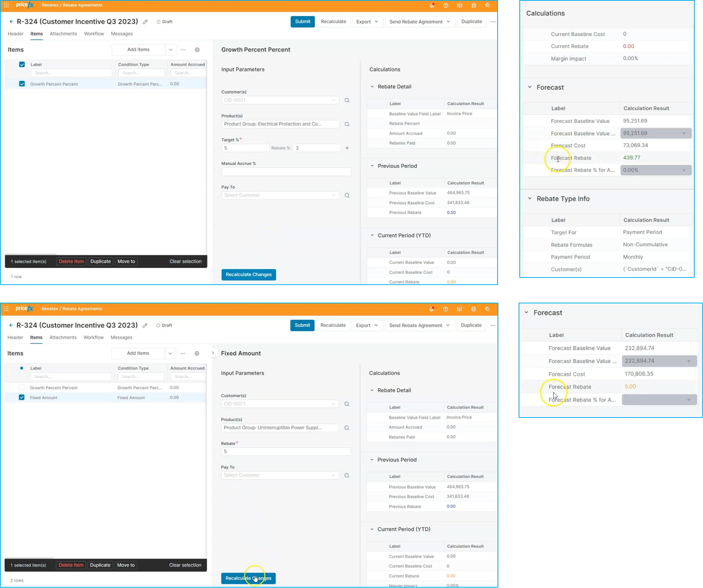Switch to Attachments tab in upper window
The height and width of the screenshot is (588, 703).
tap(63, 34)
